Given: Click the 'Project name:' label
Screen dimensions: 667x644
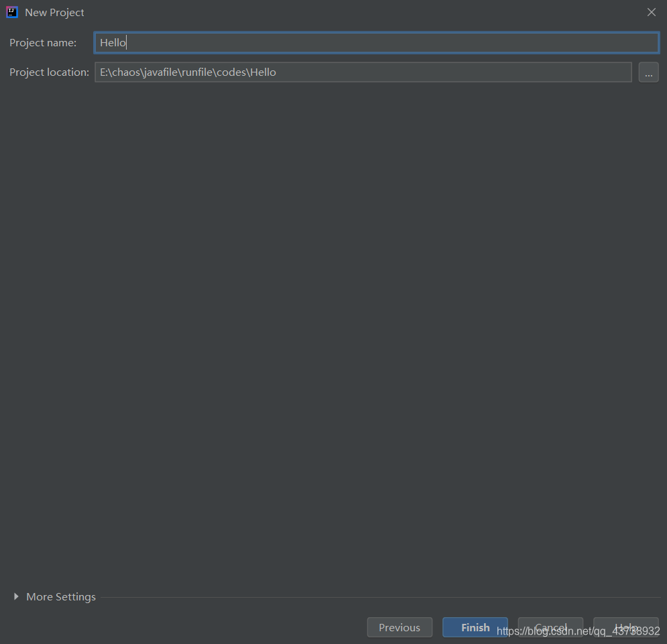Looking at the screenshot, I should 43,42.
